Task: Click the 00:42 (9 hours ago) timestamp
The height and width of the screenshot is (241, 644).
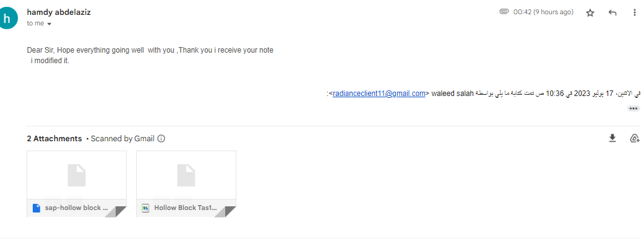Action: click(x=543, y=12)
